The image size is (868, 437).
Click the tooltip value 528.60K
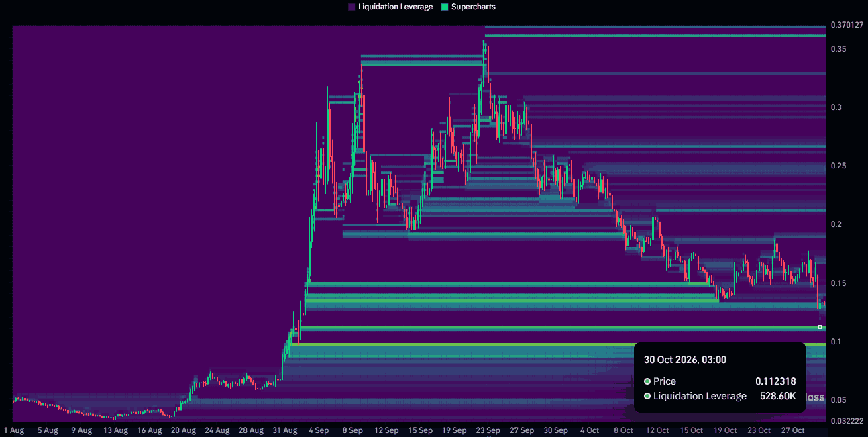(x=777, y=396)
